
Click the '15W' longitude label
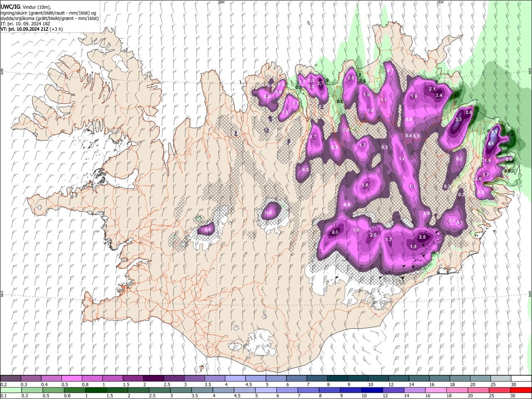tap(440, 2)
